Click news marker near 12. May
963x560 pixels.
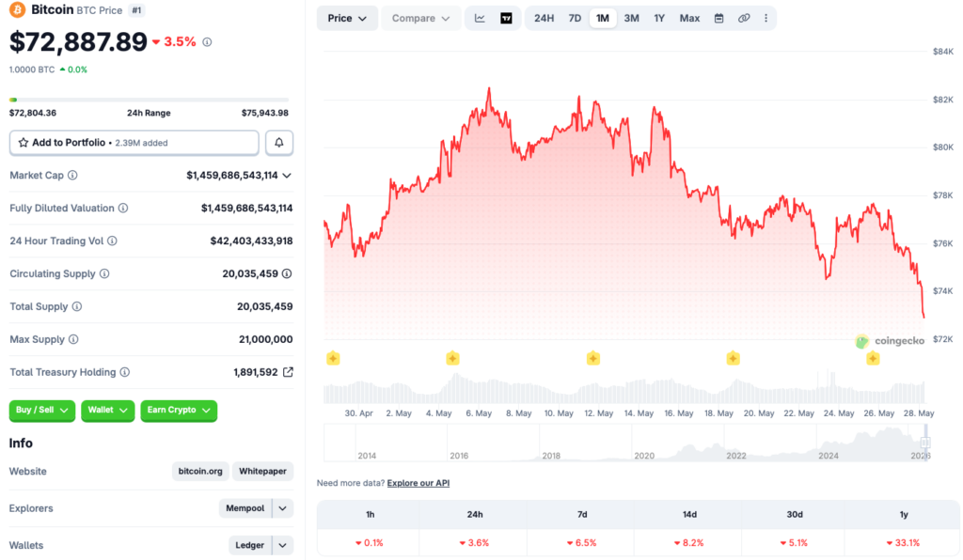592,358
